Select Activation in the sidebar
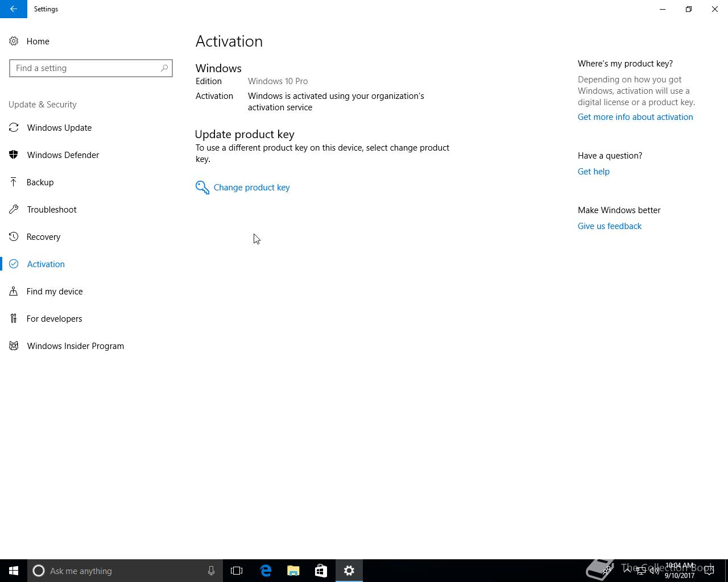This screenshot has height=582, width=728. pyautogui.click(x=46, y=264)
